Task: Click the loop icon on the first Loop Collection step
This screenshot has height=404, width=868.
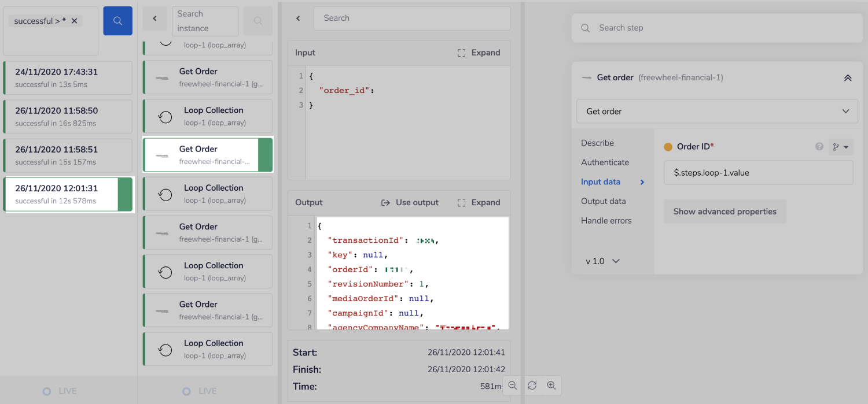Action: (x=165, y=116)
